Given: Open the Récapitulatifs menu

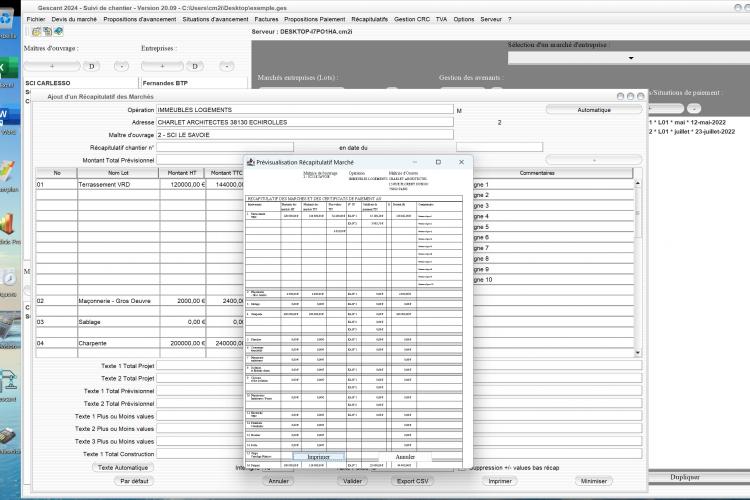Looking at the screenshot, I should pos(369,19).
